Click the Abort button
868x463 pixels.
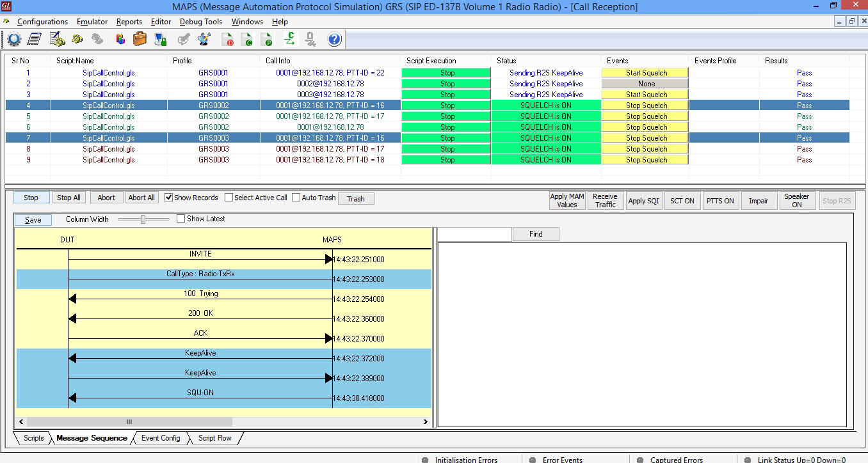[x=106, y=198]
